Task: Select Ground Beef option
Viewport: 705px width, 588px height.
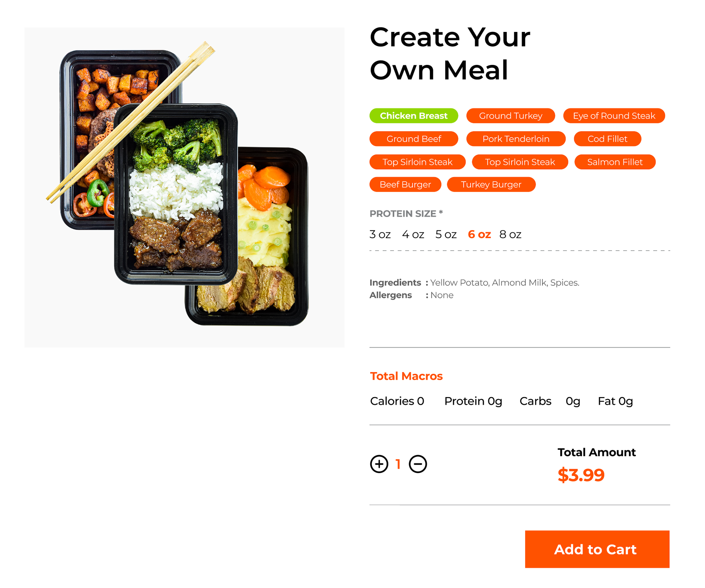Action: pyautogui.click(x=414, y=139)
